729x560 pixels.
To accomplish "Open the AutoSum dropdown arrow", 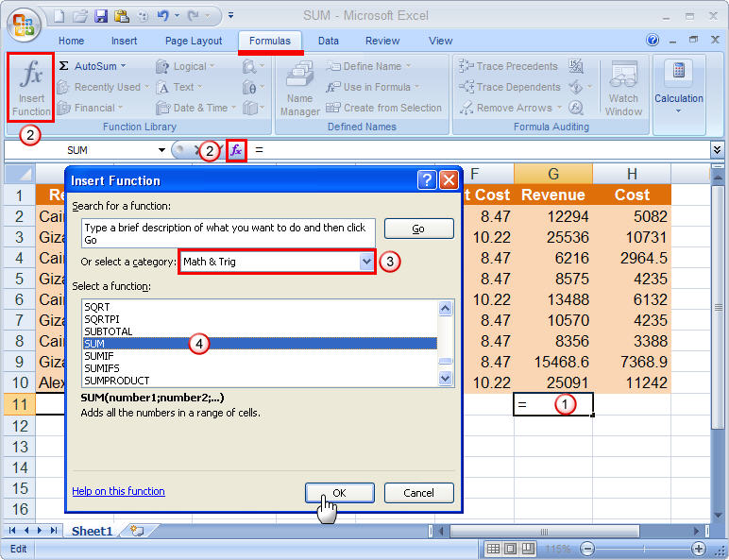I will pos(123,66).
